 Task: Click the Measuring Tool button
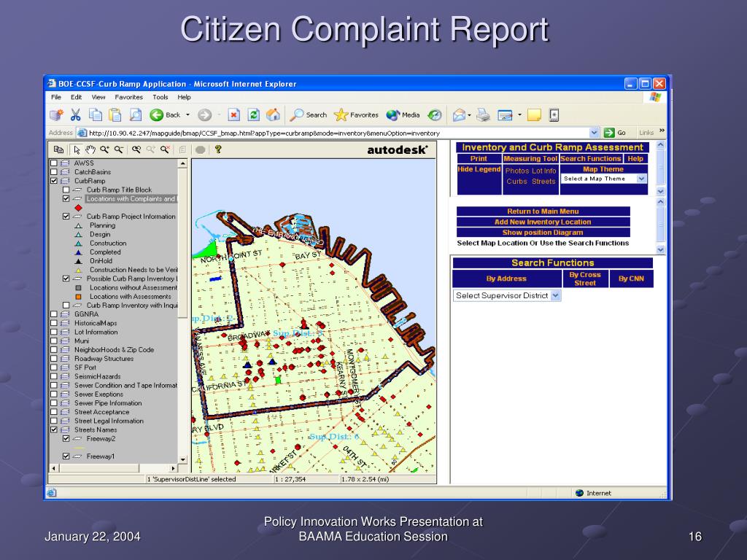coord(530,158)
